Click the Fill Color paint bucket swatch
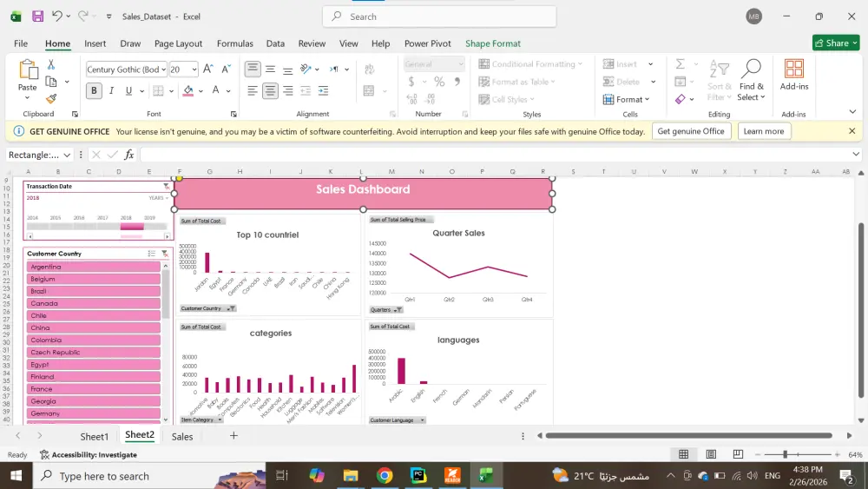This screenshot has height=489, width=868. pyautogui.click(x=188, y=90)
